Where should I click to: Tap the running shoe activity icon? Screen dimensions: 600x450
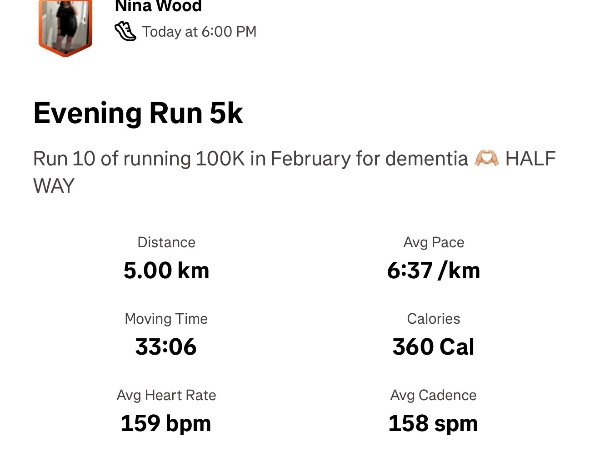(x=125, y=31)
